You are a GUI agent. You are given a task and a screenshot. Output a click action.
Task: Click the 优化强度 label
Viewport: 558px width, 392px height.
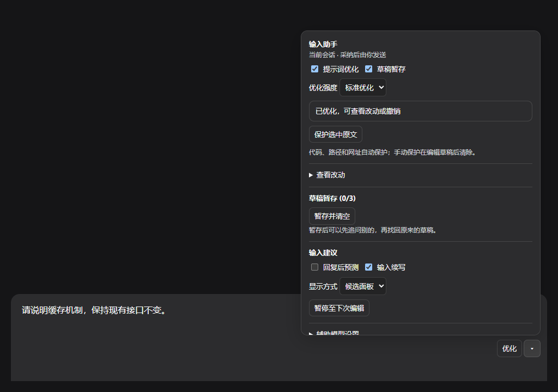click(x=323, y=88)
